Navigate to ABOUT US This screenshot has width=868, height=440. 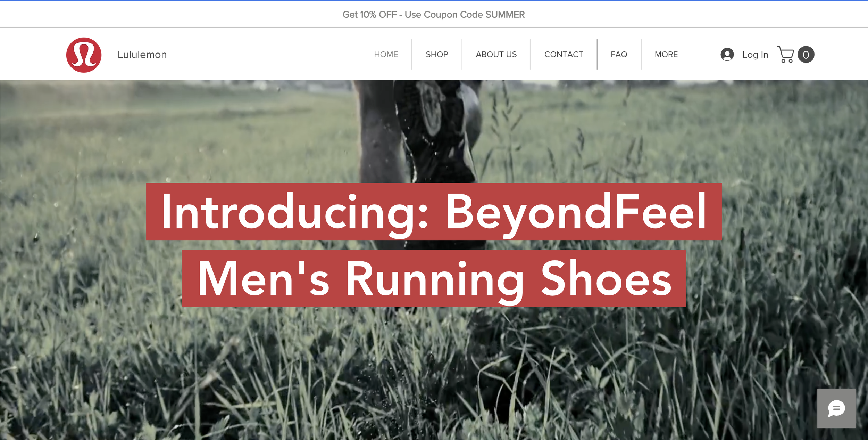click(496, 55)
